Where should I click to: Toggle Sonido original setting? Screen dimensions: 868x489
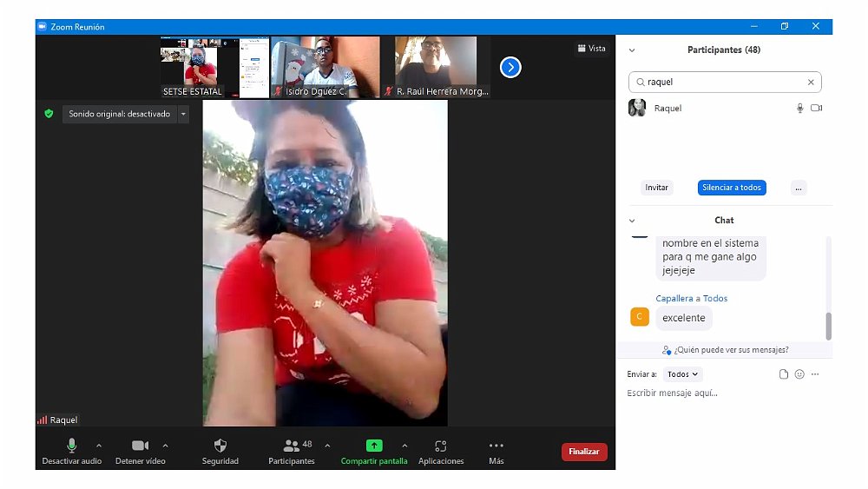tap(120, 114)
